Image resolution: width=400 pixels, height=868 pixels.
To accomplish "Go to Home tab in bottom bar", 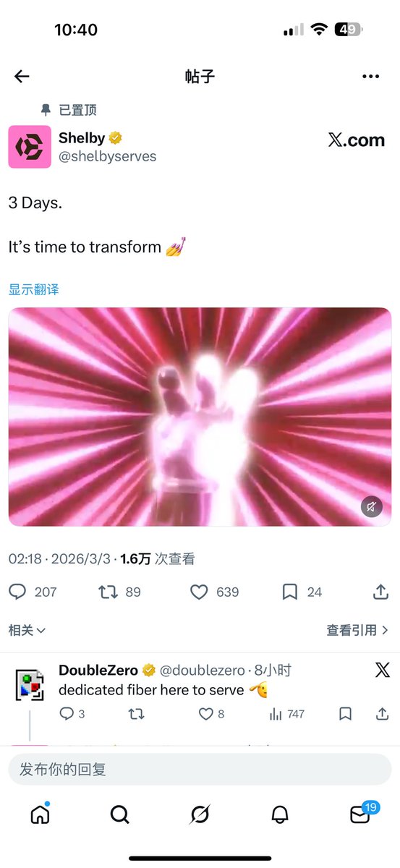I will click(x=40, y=814).
